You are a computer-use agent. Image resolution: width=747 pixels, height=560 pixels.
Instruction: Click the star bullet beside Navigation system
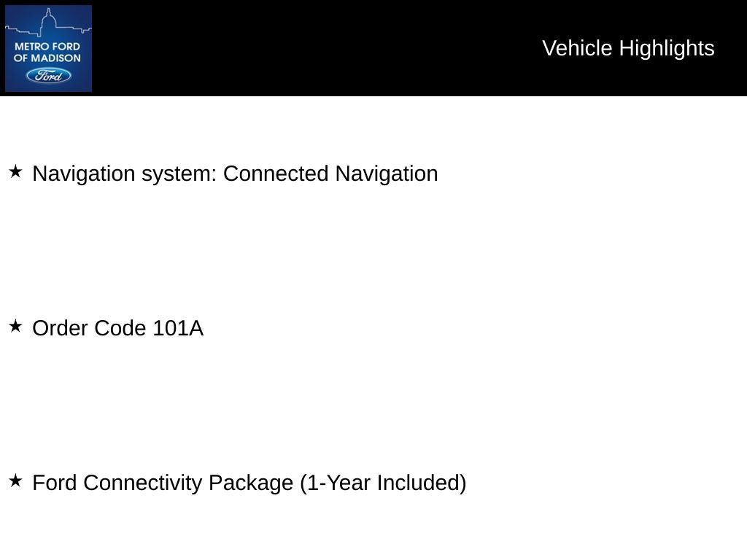(x=15, y=172)
